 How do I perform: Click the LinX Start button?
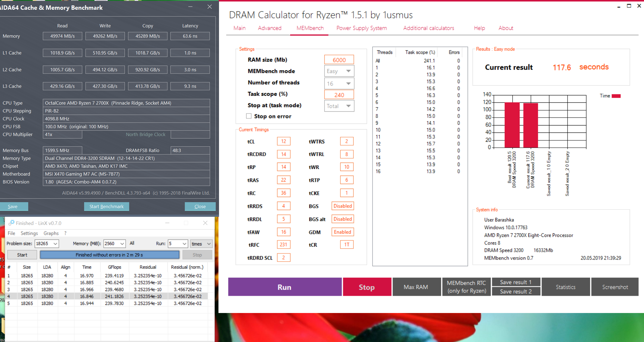[22, 255]
